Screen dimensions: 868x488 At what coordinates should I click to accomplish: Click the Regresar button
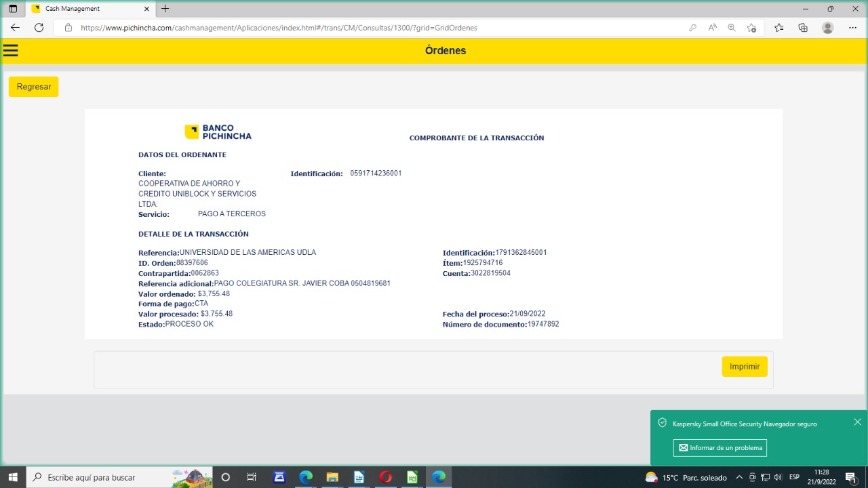[x=34, y=87]
